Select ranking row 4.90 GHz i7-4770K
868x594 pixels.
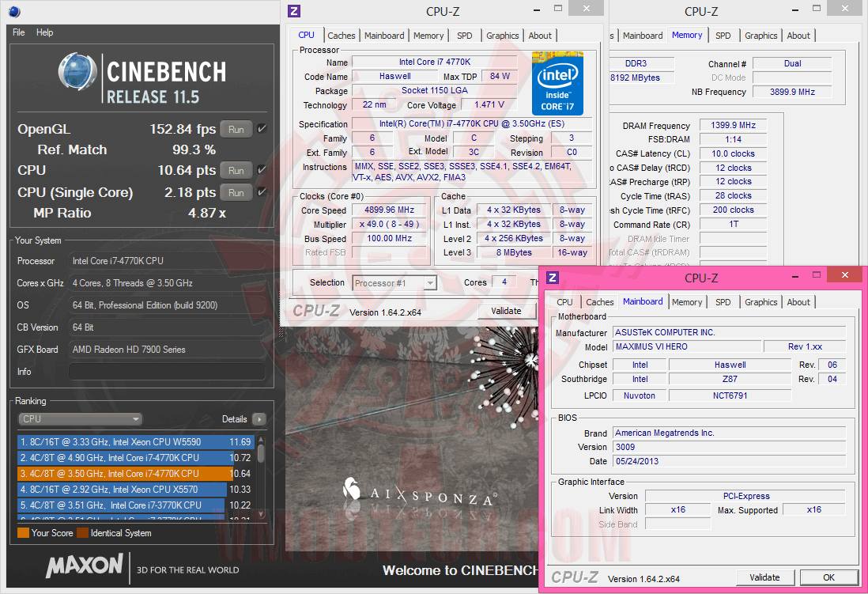click(136, 458)
